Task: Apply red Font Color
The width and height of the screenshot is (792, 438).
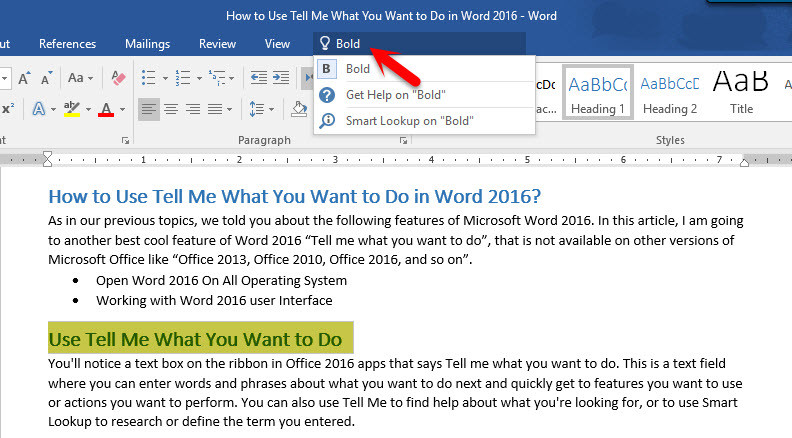Action: click(x=106, y=109)
